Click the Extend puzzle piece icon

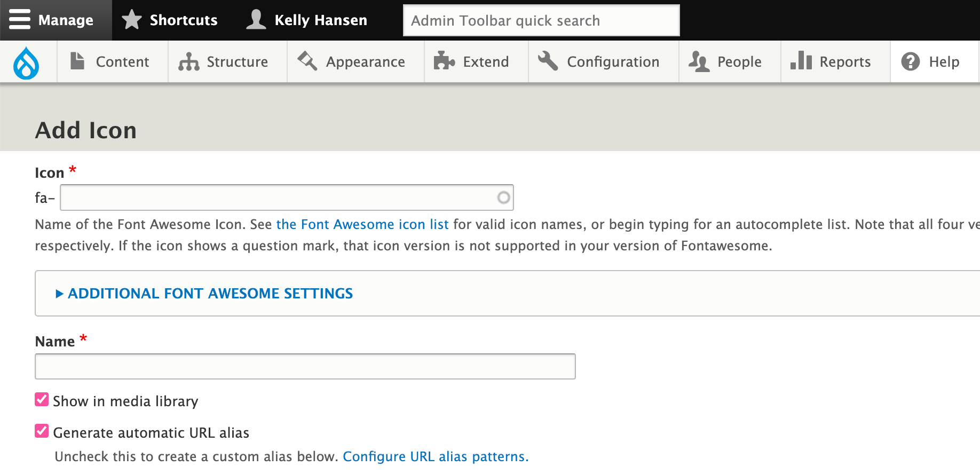(x=444, y=62)
